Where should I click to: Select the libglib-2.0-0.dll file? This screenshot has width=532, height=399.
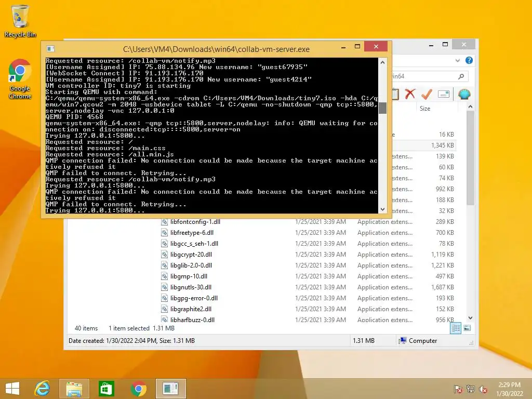pos(191,265)
